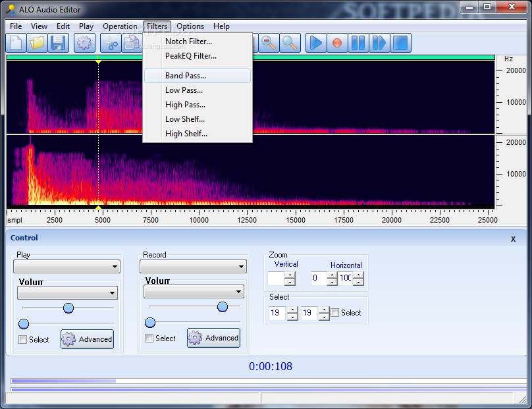Pause playback using the Pause button
The image size is (532, 409).
coord(358,43)
